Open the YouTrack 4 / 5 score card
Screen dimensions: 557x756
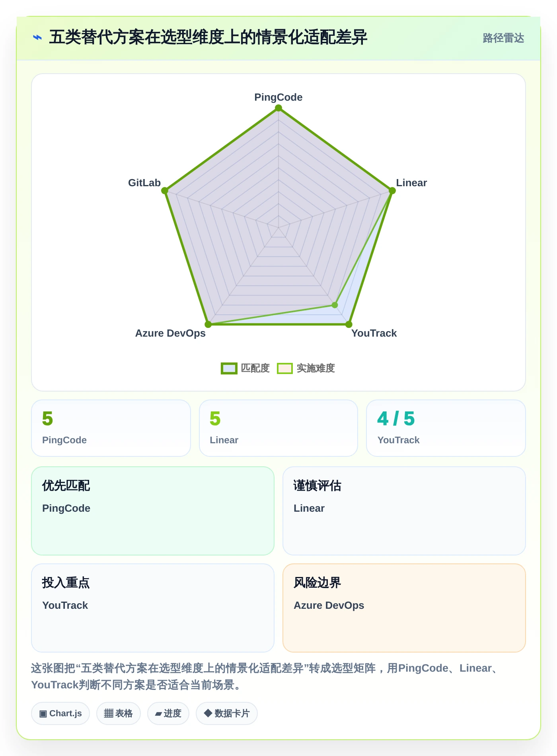(446, 428)
